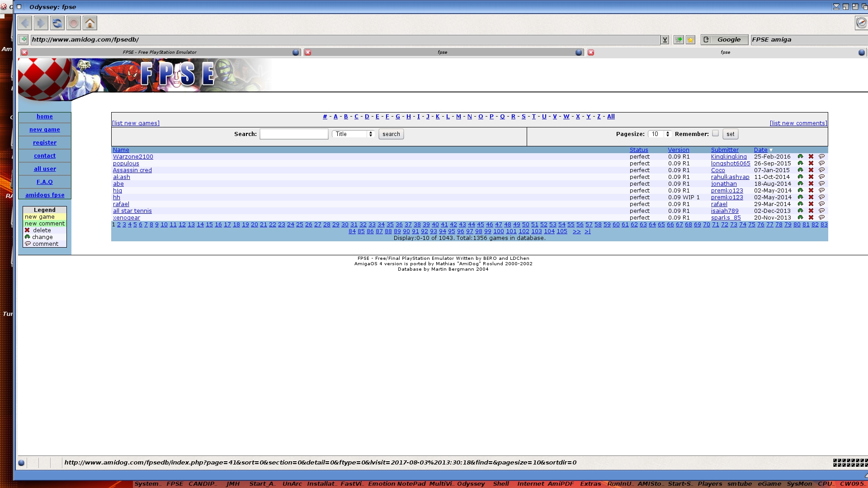The width and height of the screenshot is (868, 488).
Task: Switch to the rightmost fpse tab
Action: 726,52
